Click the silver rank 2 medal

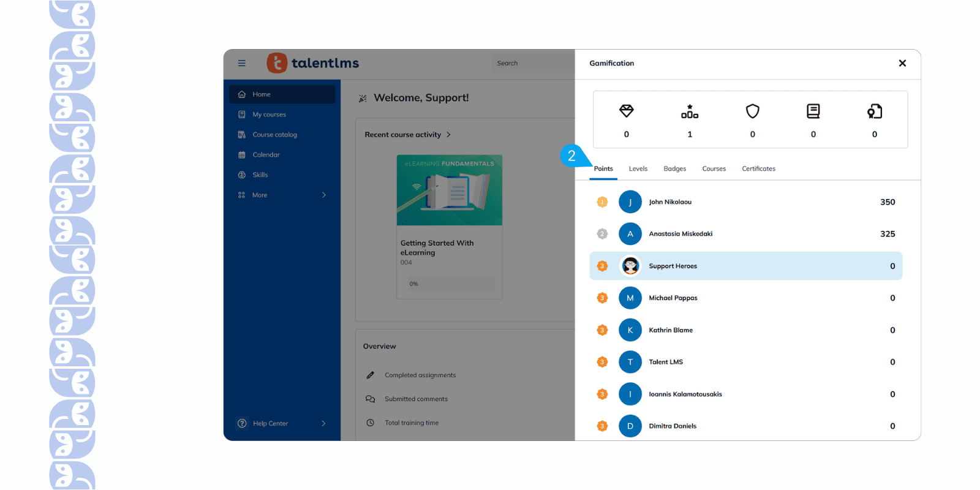pos(602,234)
